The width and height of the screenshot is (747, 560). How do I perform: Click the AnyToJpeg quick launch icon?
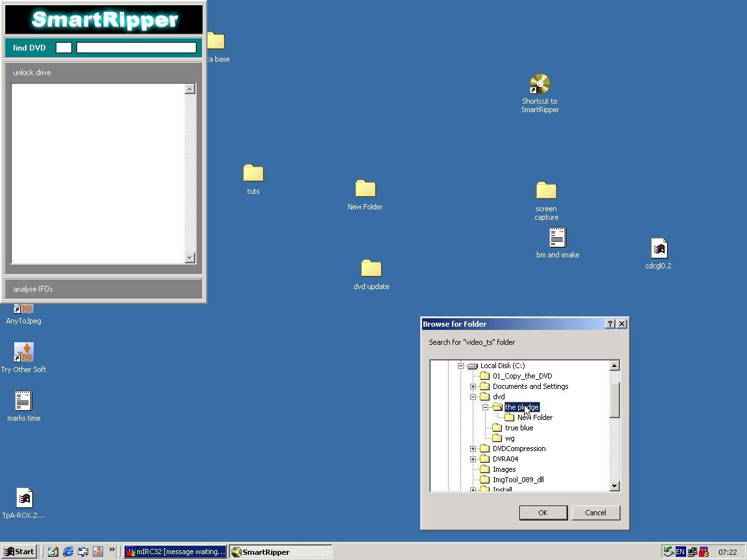pyautogui.click(x=98, y=552)
